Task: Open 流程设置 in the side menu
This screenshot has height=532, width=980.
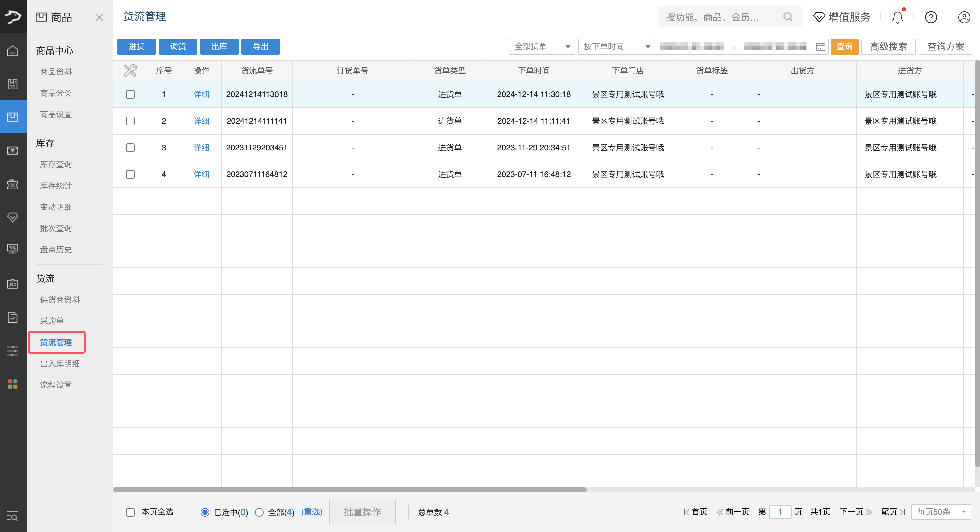Action: click(56, 385)
